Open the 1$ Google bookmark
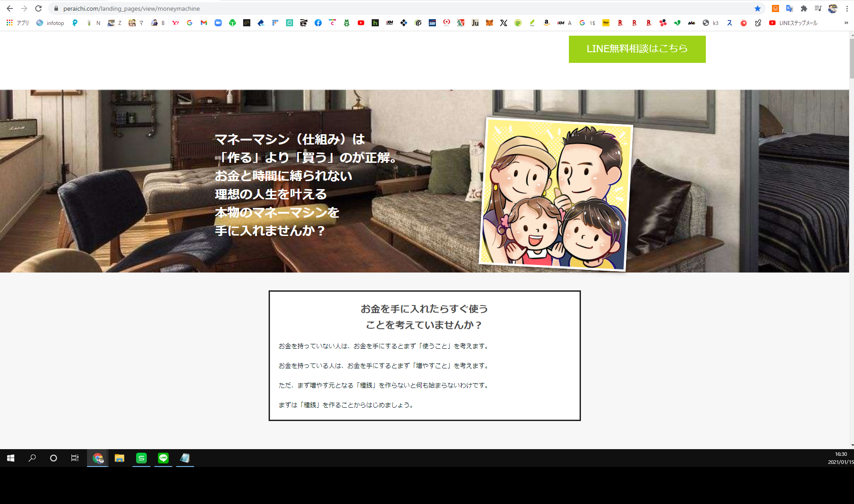 point(587,23)
